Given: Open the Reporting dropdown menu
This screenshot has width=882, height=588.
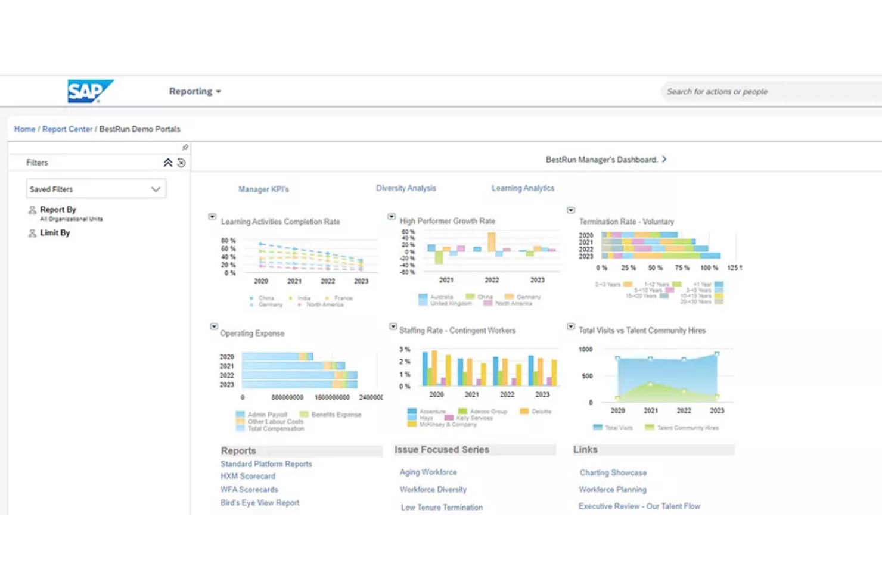Looking at the screenshot, I should point(195,91).
